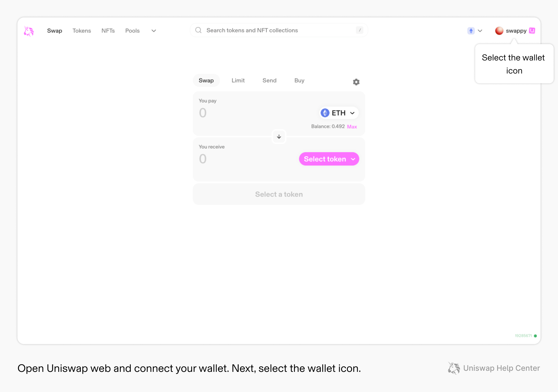Click the Uniswap unicorn logo
The width and height of the screenshot is (558, 392).
click(29, 31)
